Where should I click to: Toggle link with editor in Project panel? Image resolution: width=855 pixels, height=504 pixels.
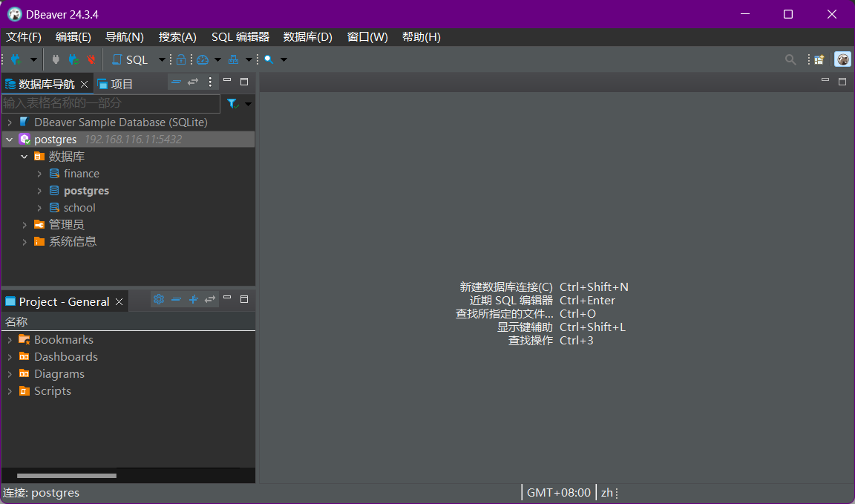click(x=210, y=299)
